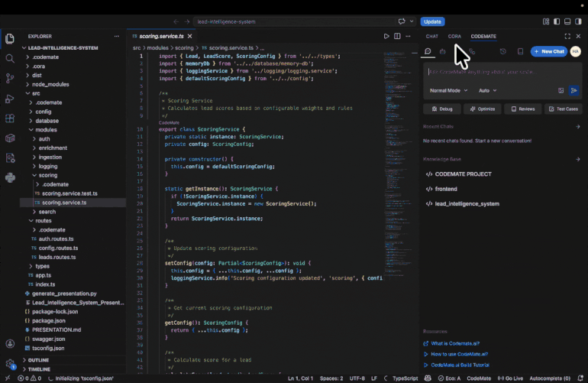Viewport: 588px width, 383px height.
Task: Switch to the CORA tab
Action: 454,37
